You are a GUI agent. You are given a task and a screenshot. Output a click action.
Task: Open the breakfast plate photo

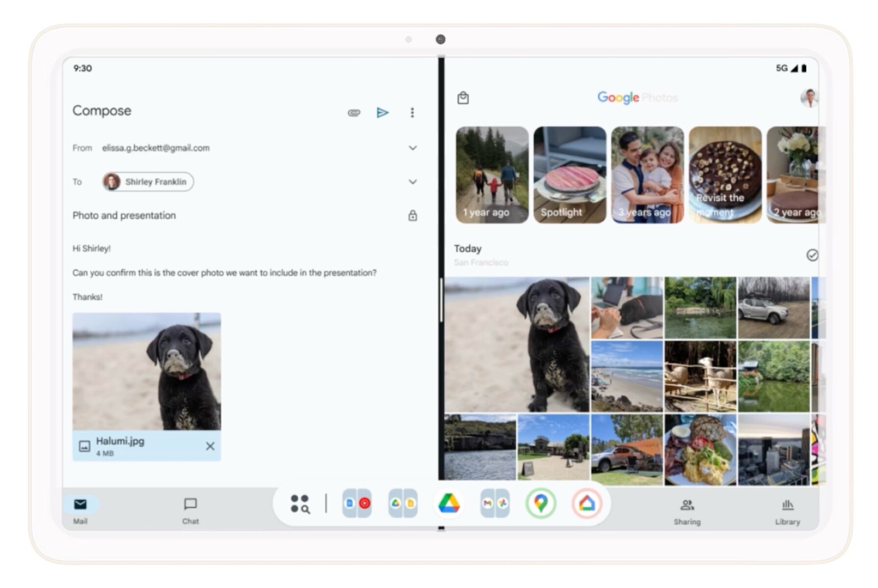click(701, 450)
